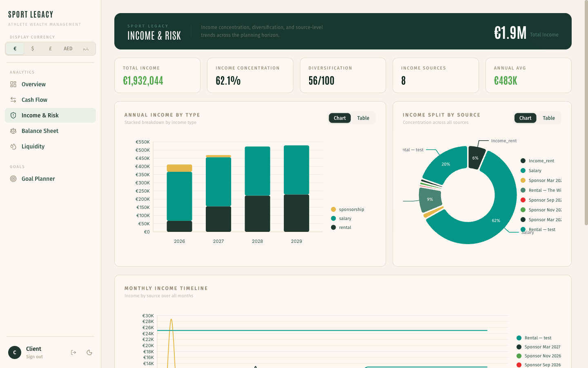
Task: Click the Income & Risk shield icon
Action: (13, 115)
